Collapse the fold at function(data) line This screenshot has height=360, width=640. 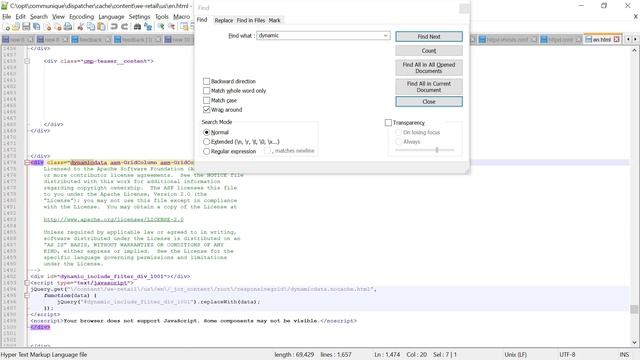(x=27, y=296)
